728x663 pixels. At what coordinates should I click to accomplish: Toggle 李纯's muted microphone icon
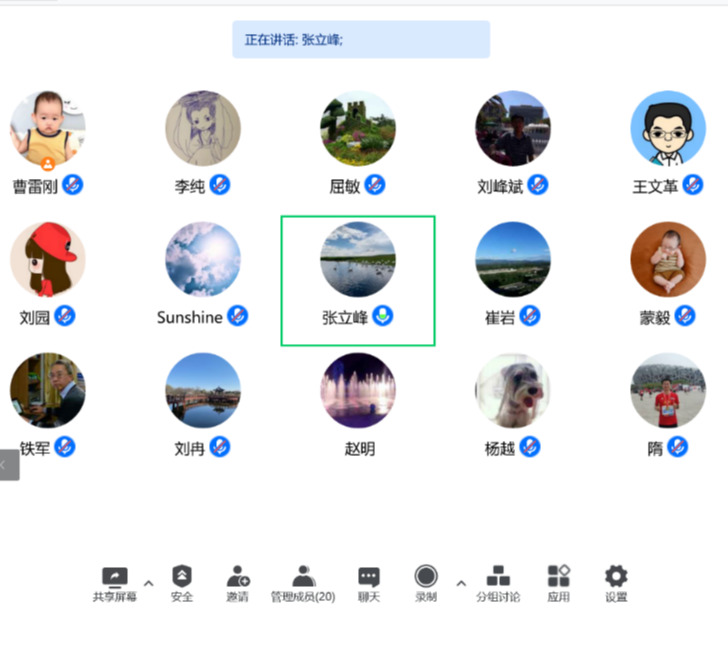pyautogui.click(x=220, y=185)
